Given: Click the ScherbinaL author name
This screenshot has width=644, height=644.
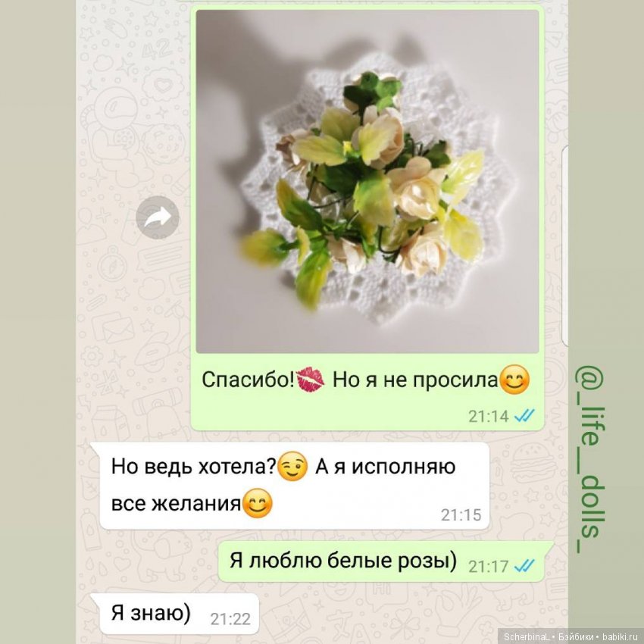Looking at the screenshot, I should coord(527,637).
